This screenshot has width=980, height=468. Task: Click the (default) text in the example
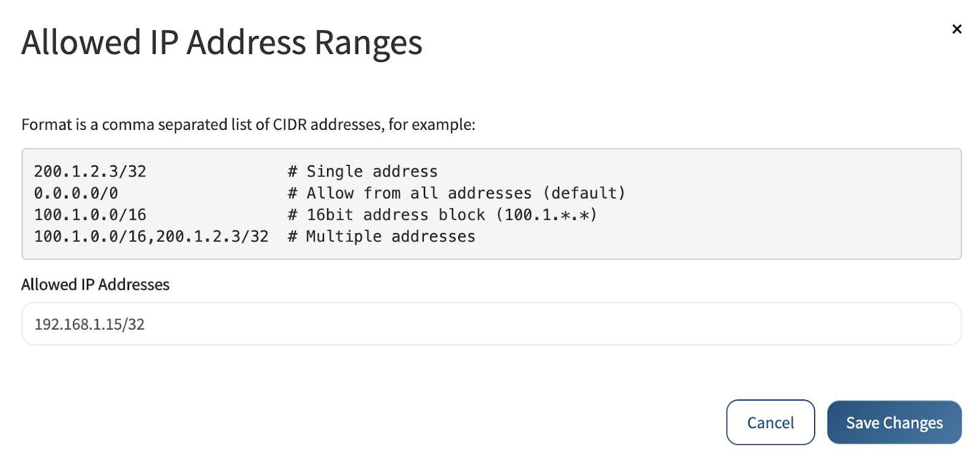[x=584, y=193]
